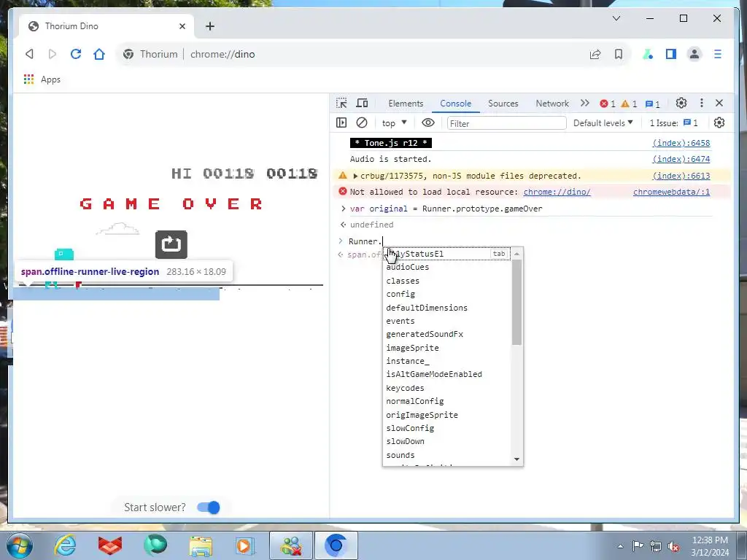
Task: Open the media player taskbar icon
Action: click(x=245, y=545)
